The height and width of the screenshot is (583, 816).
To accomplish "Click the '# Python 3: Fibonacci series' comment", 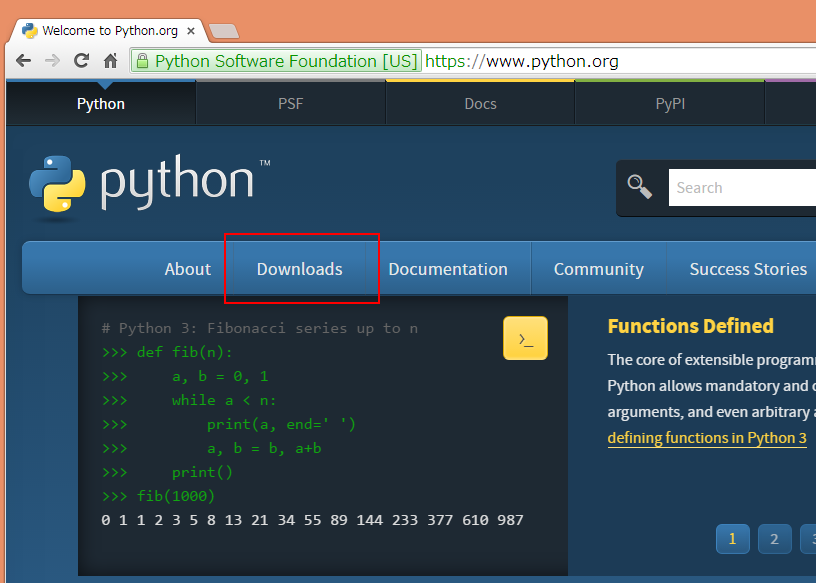I will 260,328.
